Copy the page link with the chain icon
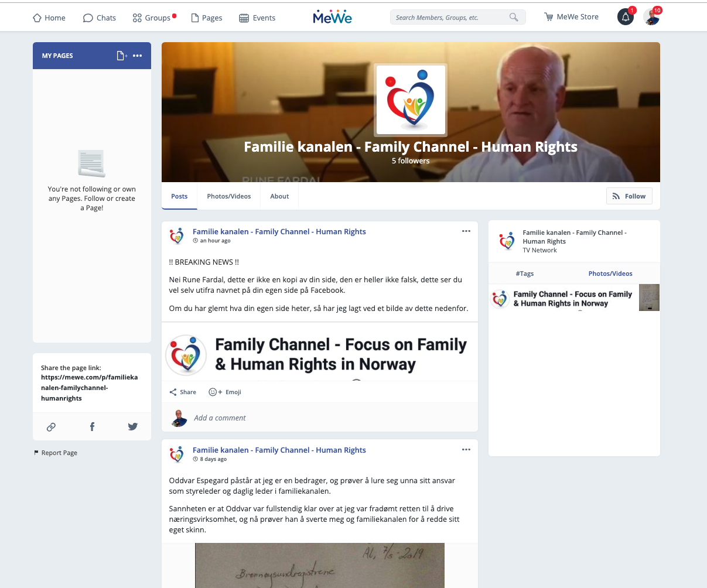 click(x=52, y=427)
